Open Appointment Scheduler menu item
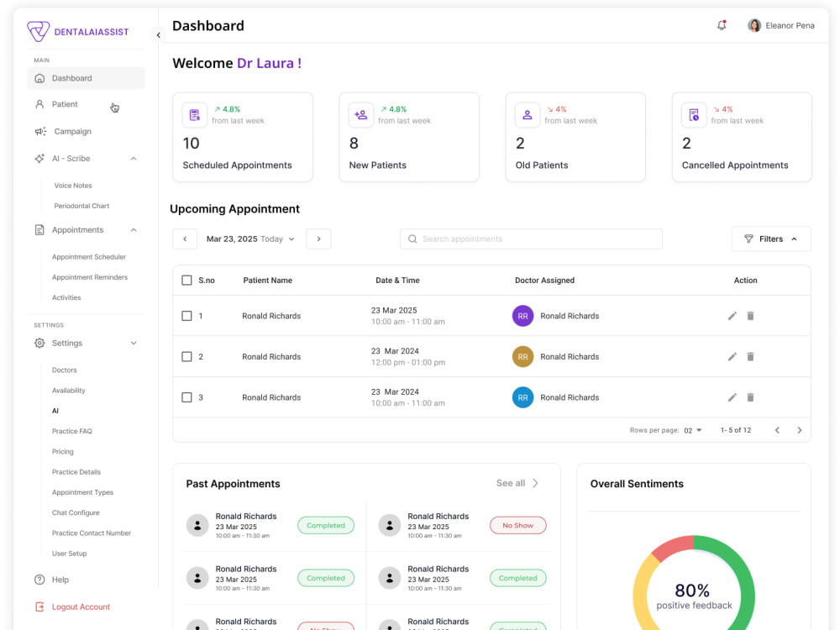 click(89, 256)
